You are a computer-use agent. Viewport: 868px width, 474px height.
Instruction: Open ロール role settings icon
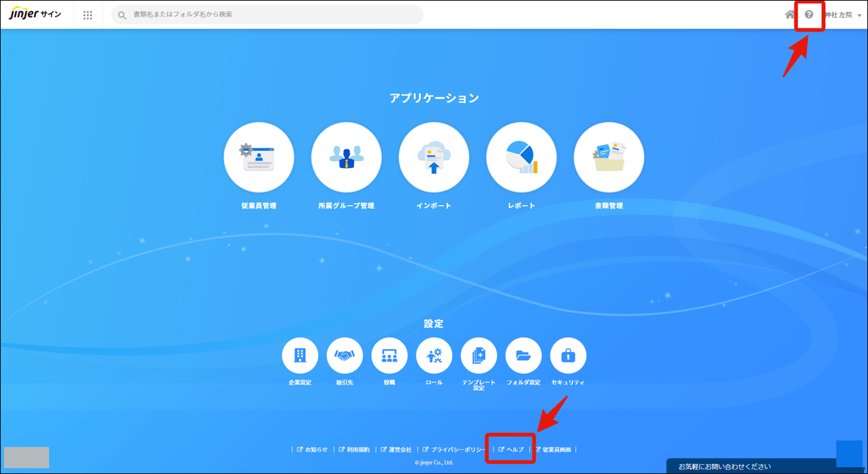coord(434,355)
